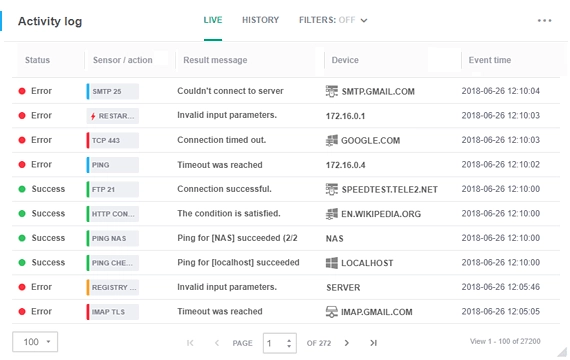Click the EN.WIKIPEDIA.ORG device icon
The width and height of the screenshot is (570, 360).
pyautogui.click(x=332, y=214)
